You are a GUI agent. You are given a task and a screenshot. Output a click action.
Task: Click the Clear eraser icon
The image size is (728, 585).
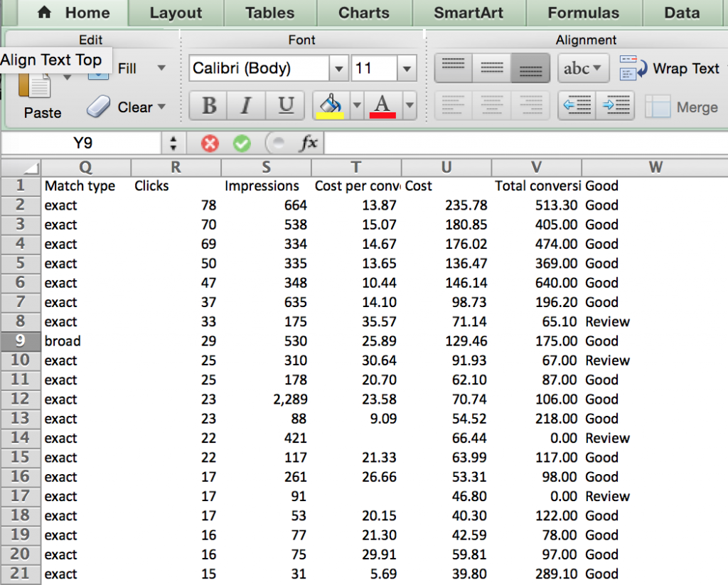pos(98,107)
